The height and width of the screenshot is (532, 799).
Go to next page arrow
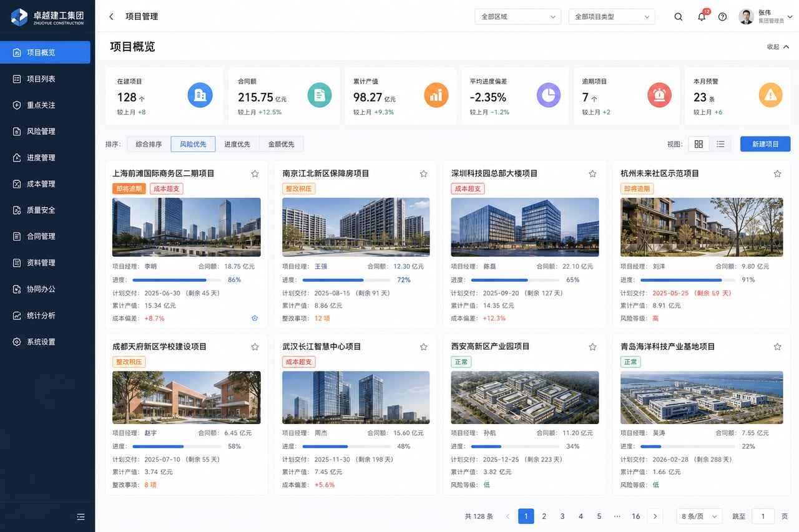tap(655, 516)
